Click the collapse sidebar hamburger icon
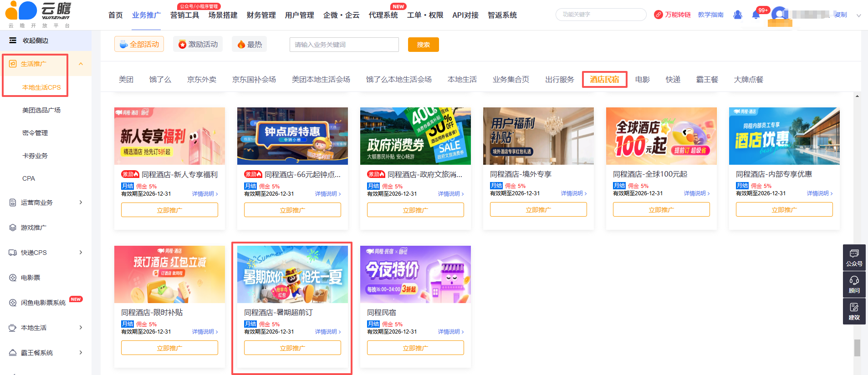 (13, 41)
